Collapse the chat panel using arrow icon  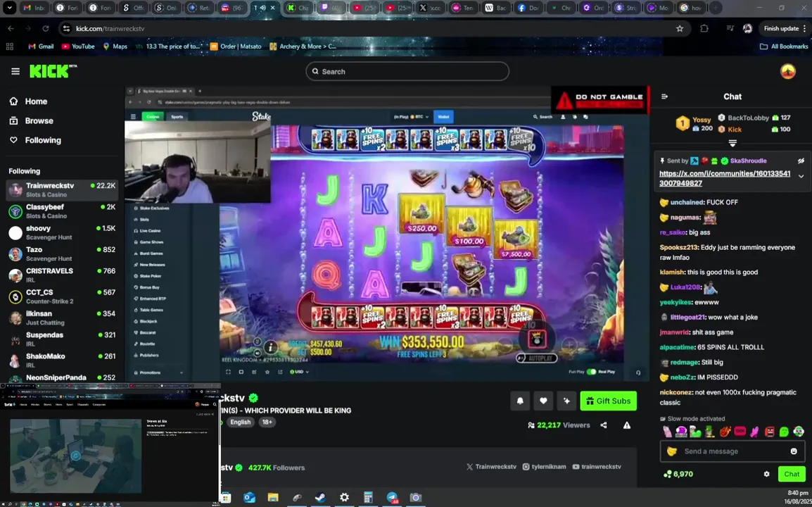pyautogui.click(x=664, y=96)
